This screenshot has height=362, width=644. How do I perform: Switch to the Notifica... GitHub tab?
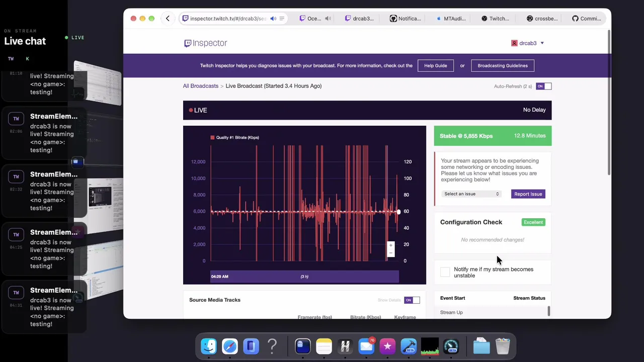click(406, 19)
